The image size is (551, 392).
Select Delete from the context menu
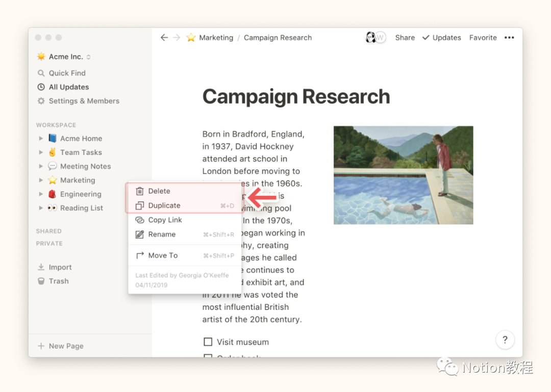tap(159, 191)
